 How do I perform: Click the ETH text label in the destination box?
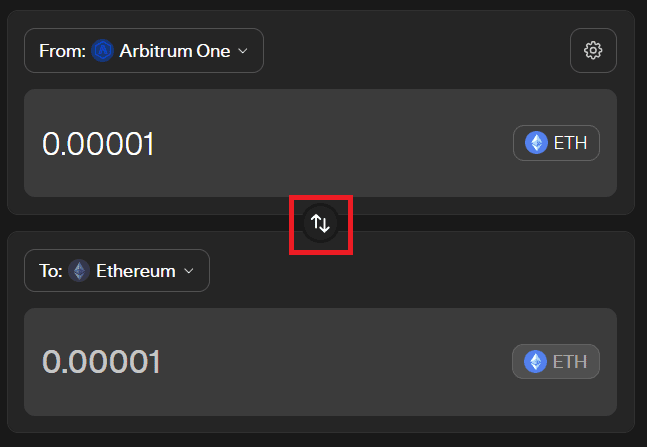click(570, 361)
